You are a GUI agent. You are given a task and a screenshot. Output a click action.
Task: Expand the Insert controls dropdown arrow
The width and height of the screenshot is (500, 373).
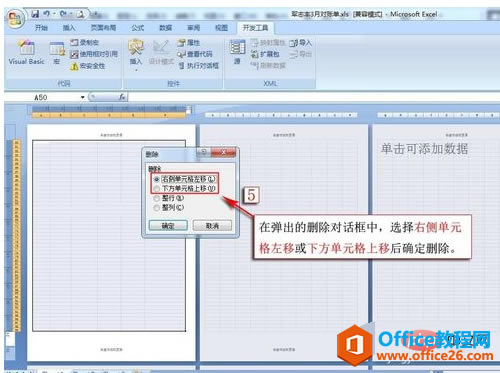[136, 70]
